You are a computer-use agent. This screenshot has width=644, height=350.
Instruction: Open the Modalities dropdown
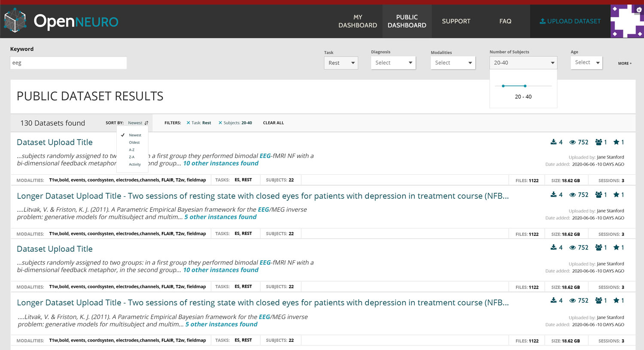click(x=453, y=62)
